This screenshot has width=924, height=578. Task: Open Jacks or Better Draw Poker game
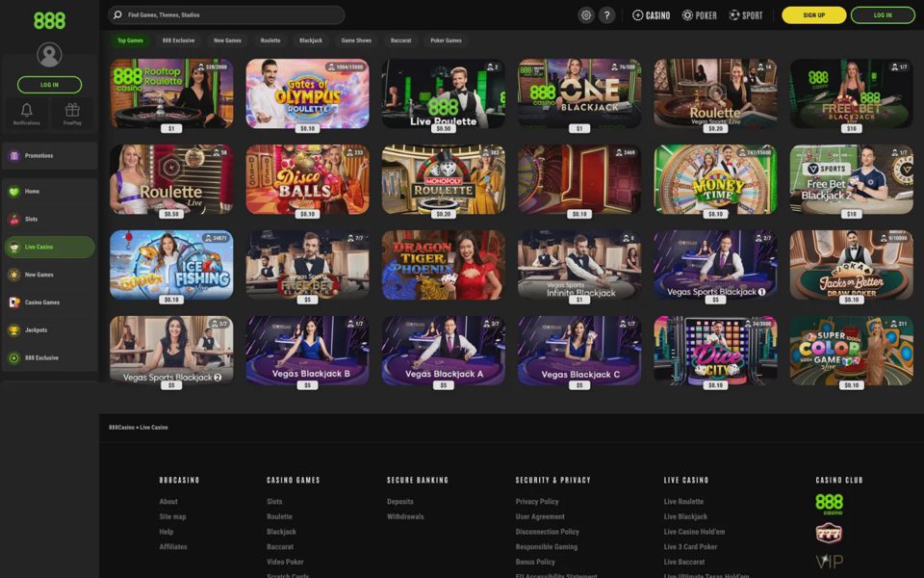coord(852,265)
